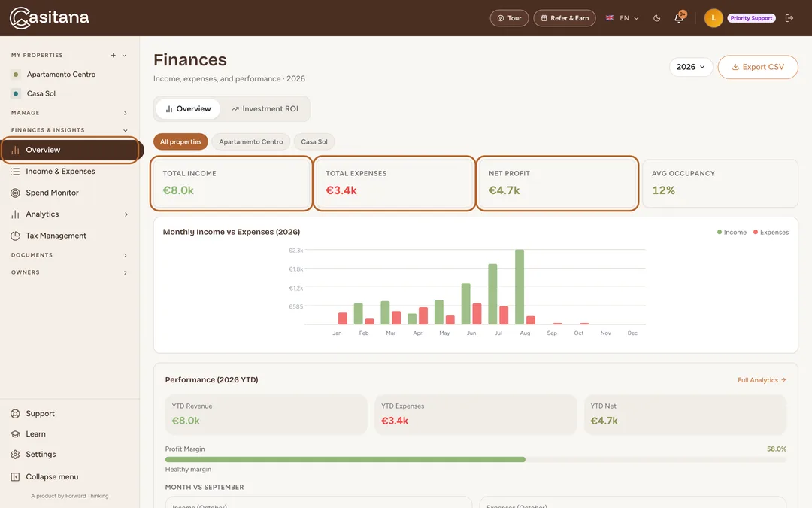This screenshot has height=508, width=812.
Task: Click the Total Expenses card
Action: tap(394, 183)
